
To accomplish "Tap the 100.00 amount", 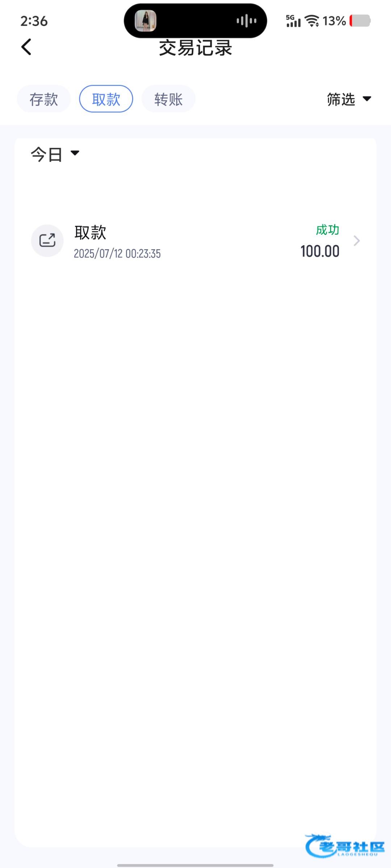I will pos(320,251).
